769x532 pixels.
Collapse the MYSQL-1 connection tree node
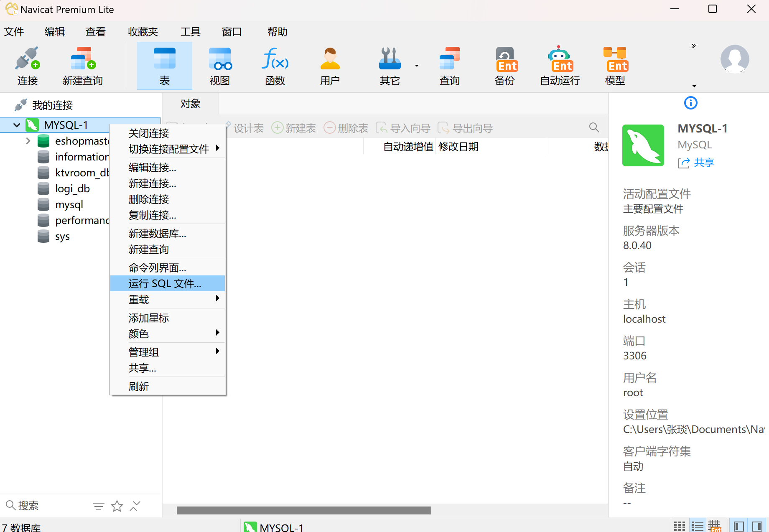[17, 125]
